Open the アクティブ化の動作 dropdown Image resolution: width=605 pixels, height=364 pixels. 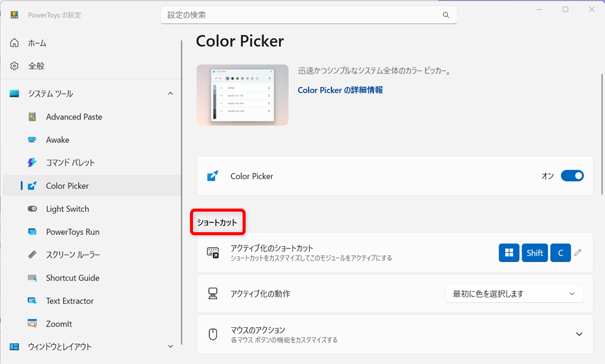[x=514, y=293]
